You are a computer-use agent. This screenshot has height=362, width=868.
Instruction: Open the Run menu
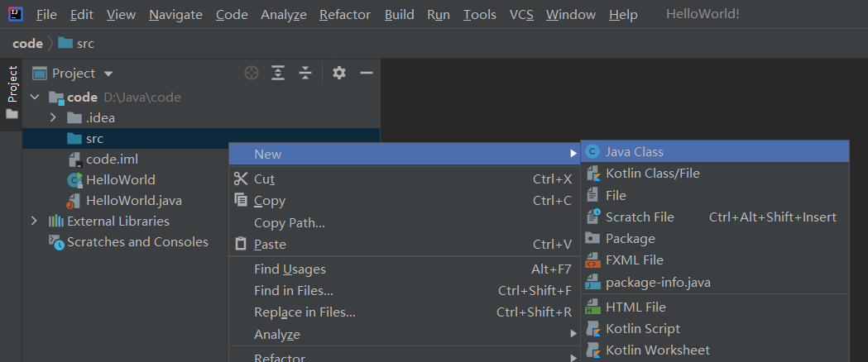click(439, 14)
